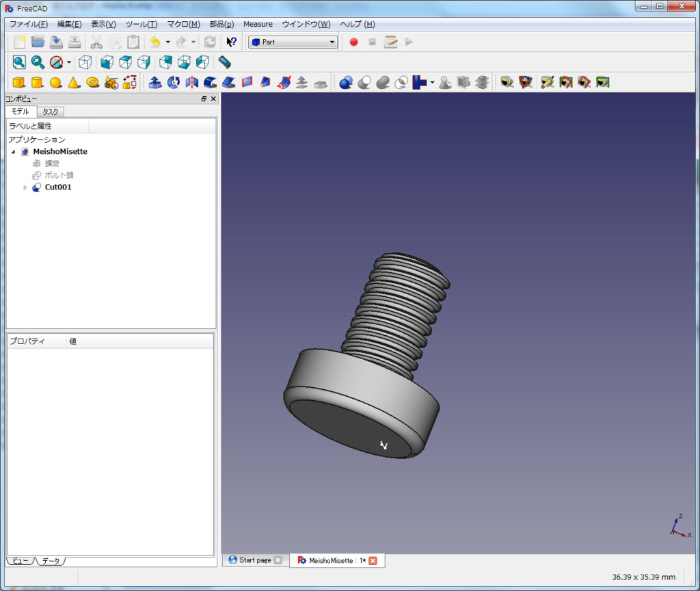Viewport: 700px width, 591px height.
Task: Open the macro editor notepad icon
Action: pyautogui.click(x=390, y=42)
